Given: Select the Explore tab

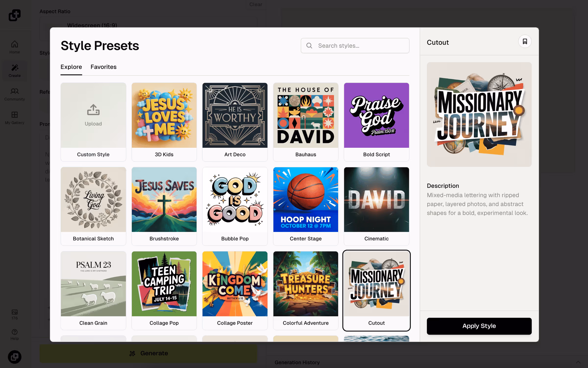Looking at the screenshot, I should pos(71,67).
